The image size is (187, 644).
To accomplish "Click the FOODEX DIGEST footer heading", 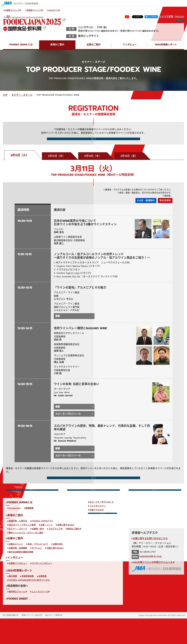I will pyautogui.click(x=17, y=599).
